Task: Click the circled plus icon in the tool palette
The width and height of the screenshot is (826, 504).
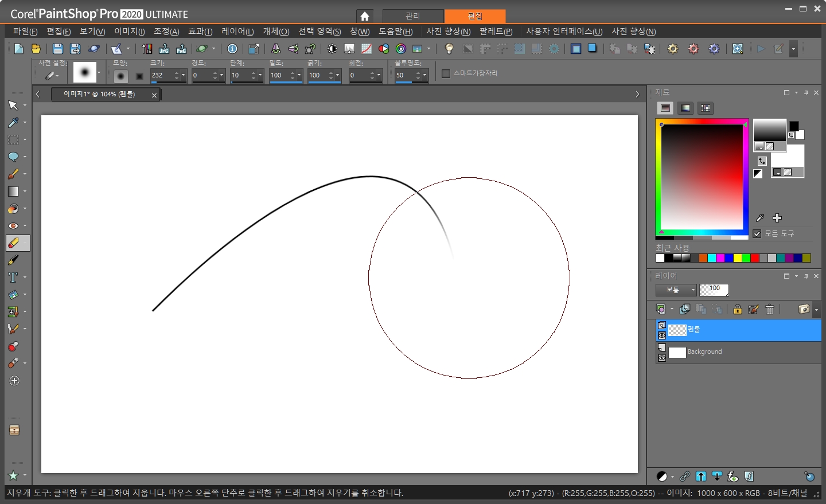Action: pos(14,381)
